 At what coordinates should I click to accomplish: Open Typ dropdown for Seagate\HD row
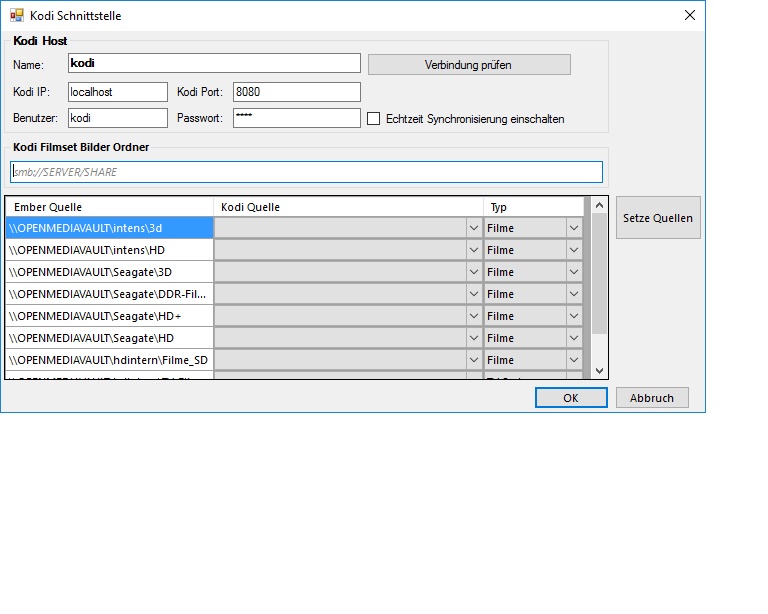574,338
